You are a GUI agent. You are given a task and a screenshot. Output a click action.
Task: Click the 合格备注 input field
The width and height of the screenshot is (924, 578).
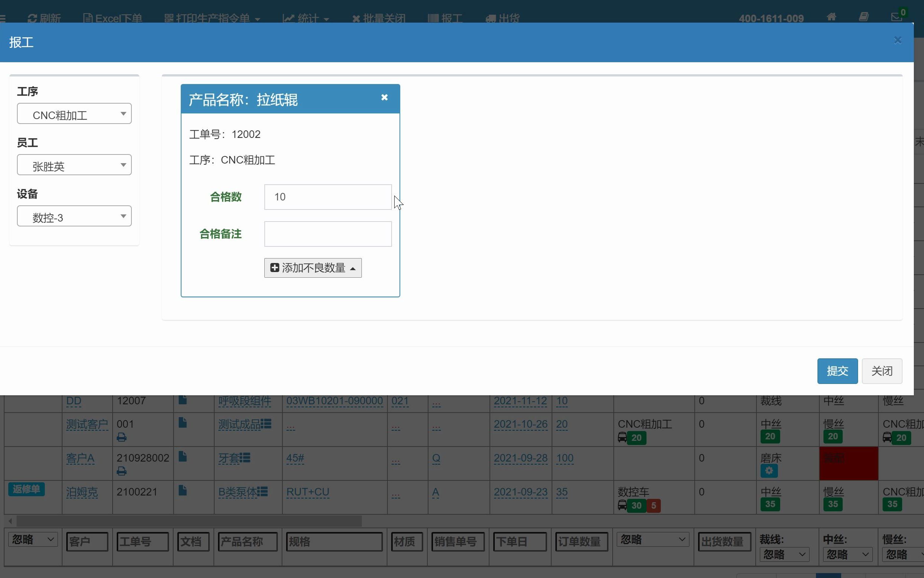pos(327,234)
